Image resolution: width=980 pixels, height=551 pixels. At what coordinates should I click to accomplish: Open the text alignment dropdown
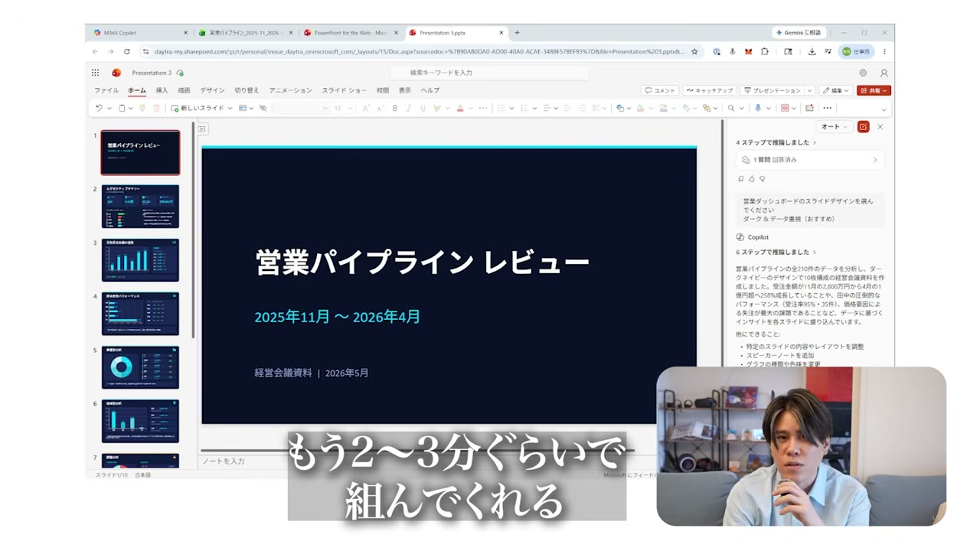556,108
